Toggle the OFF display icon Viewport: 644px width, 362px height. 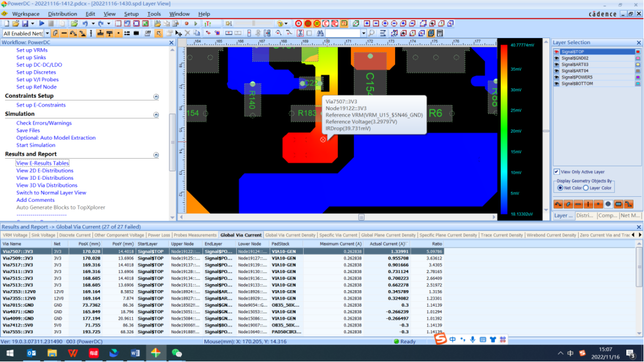click(148, 33)
